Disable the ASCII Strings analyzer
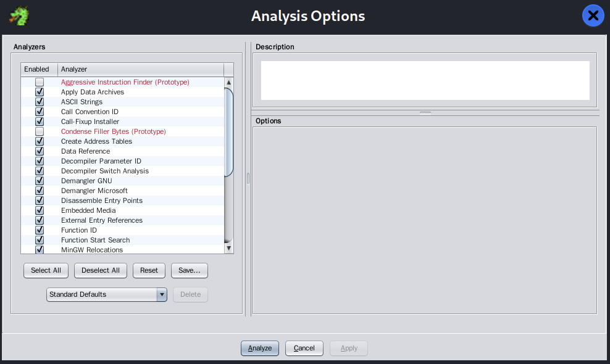The image size is (610, 364). tap(40, 102)
